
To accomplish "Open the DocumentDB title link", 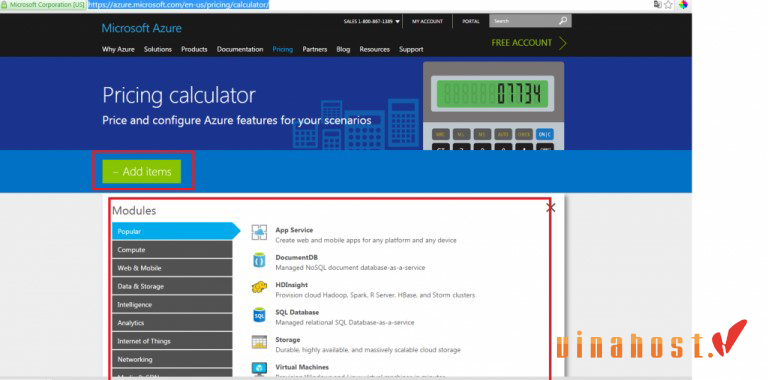I will [297, 257].
